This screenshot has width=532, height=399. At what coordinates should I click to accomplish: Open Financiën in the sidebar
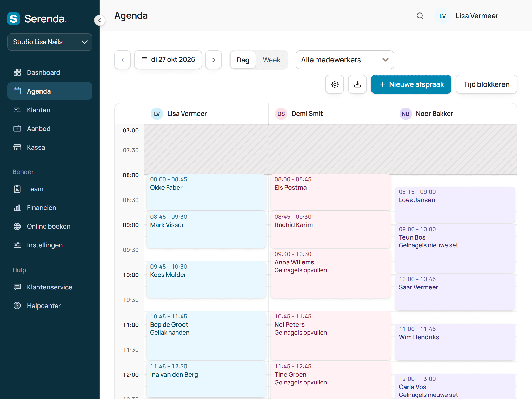click(x=50, y=208)
